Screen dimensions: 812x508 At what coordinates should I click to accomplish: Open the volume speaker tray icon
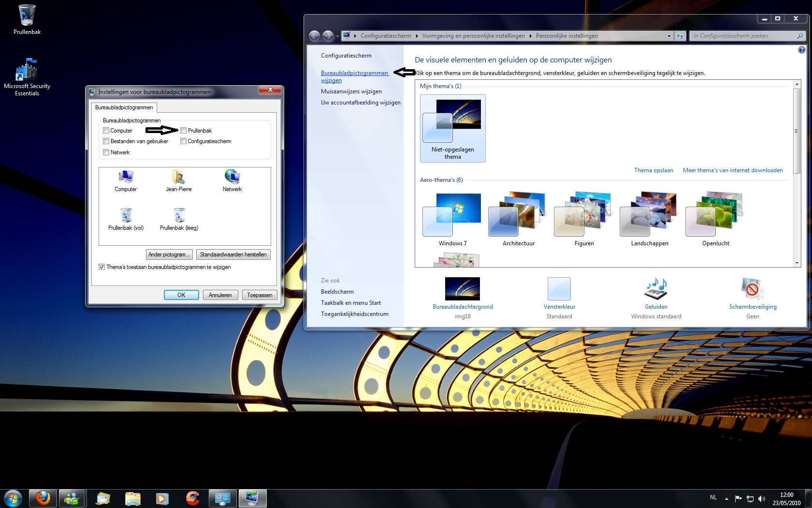tap(762, 499)
